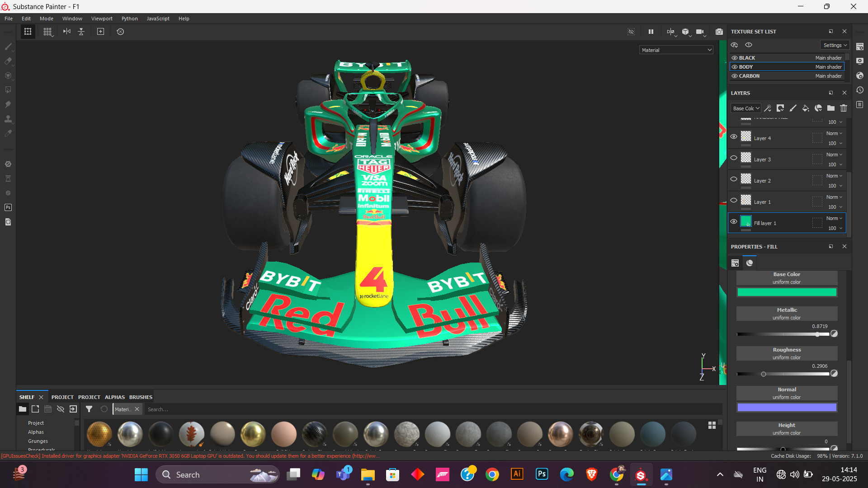Open the Log clipboard icon in right sidebar
This screenshot has height=488, width=868.
pos(860,104)
